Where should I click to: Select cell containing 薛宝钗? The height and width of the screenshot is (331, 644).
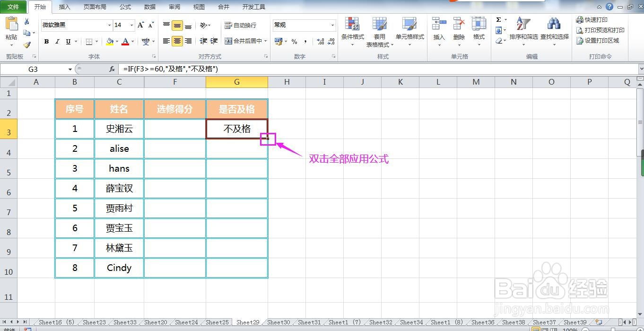[x=119, y=189]
